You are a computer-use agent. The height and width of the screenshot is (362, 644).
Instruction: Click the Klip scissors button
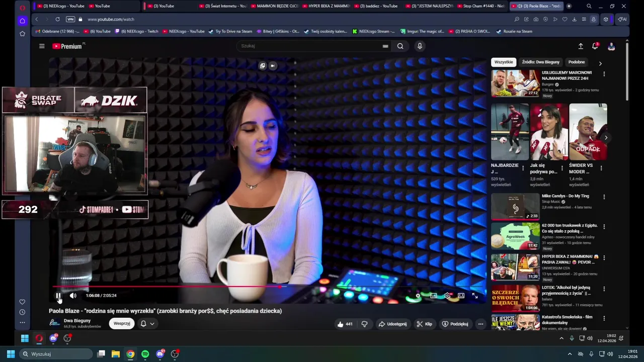tap(424, 324)
